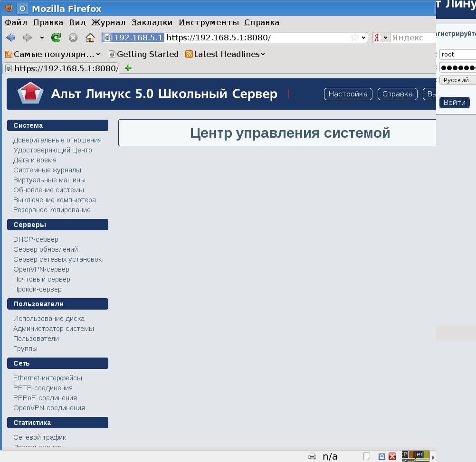Click the Alt Linux logo in the header
This screenshot has width=476, height=462.
(30, 94)
